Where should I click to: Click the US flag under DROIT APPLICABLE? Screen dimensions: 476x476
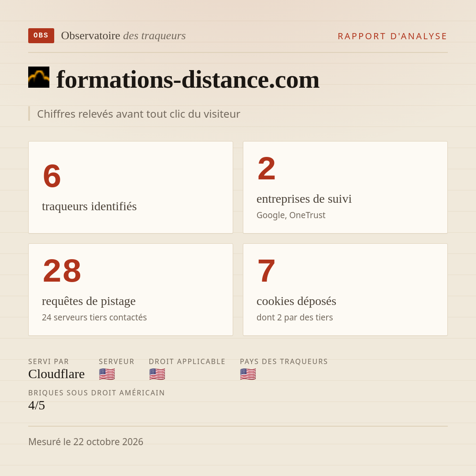[x=157, y=374]
